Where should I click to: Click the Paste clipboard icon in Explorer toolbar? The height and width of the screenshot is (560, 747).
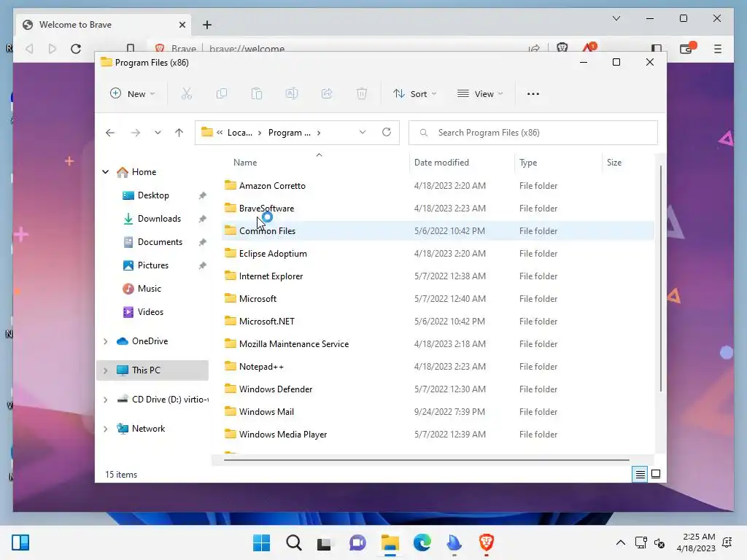[257, 94]
